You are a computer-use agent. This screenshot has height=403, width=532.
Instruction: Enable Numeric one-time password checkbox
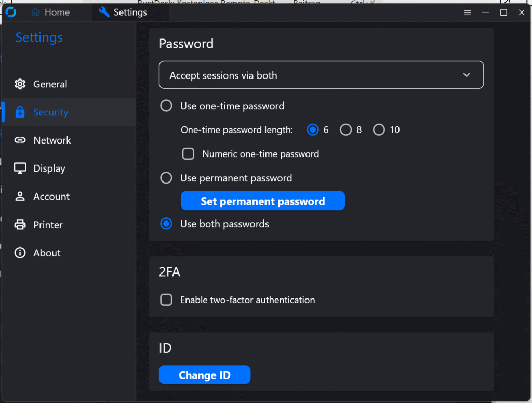tap(188, 154)
